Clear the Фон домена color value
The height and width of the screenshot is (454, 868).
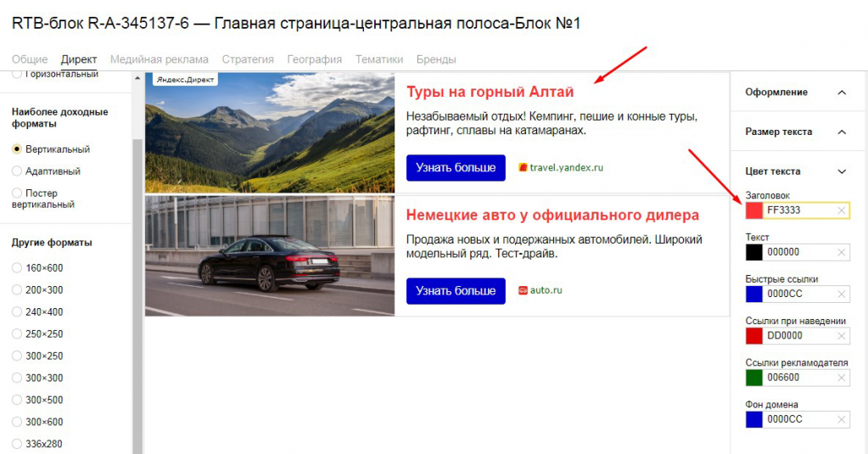point(841,420)
